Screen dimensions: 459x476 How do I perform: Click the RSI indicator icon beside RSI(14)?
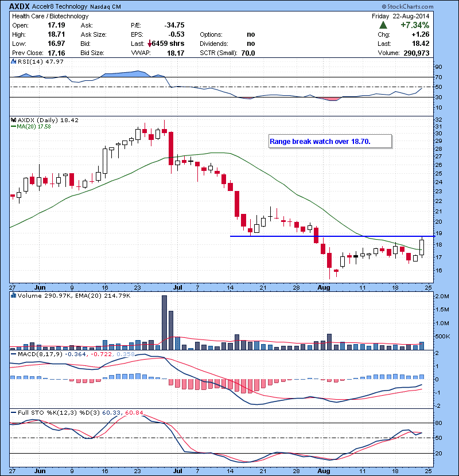coord(14,61)
